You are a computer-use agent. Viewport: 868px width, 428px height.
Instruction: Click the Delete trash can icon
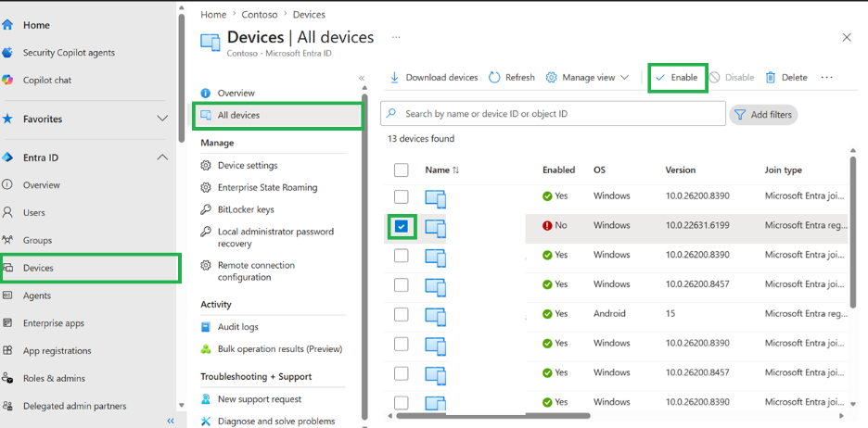click(771, 78)
